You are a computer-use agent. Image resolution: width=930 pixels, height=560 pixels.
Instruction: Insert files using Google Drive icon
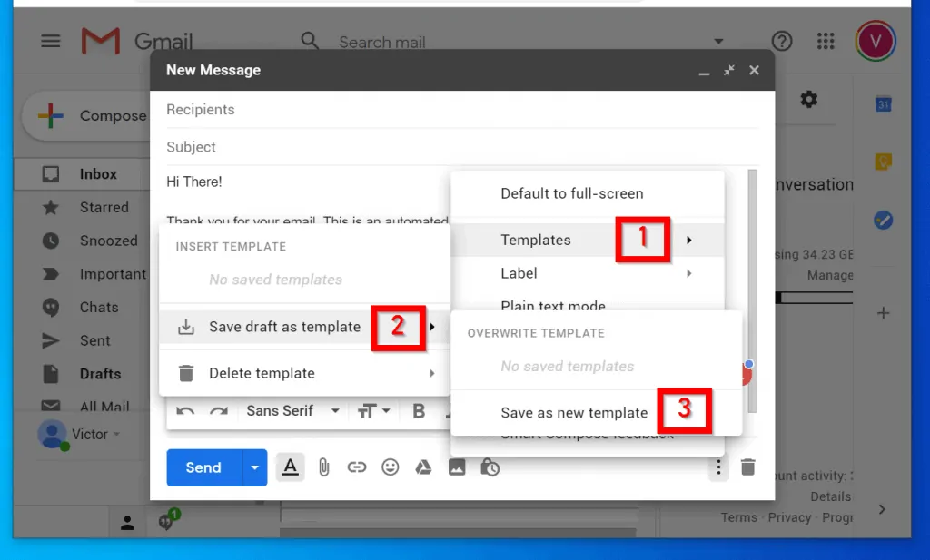tap(423, 467)
